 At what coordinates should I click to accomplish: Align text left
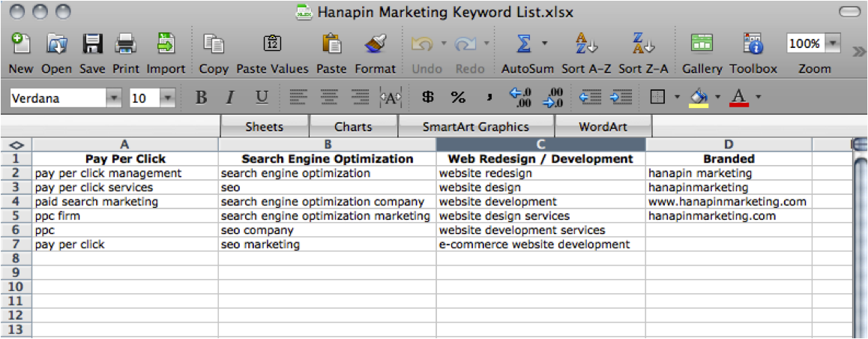click(298, 98)
